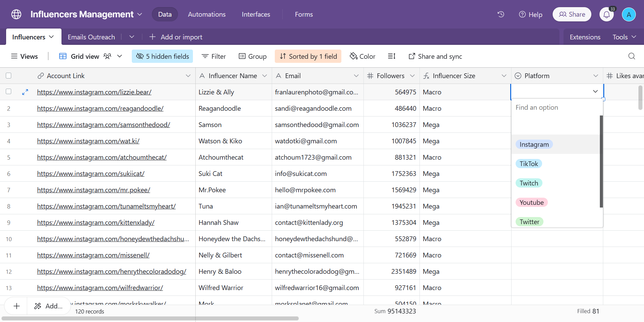Expand the Influencers Management base menu

click(140, 14)
